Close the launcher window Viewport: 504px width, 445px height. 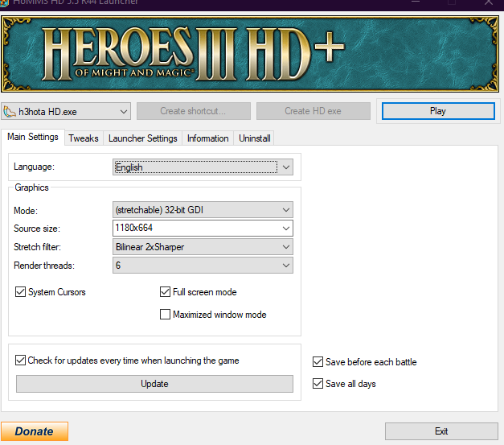point(489,2)
